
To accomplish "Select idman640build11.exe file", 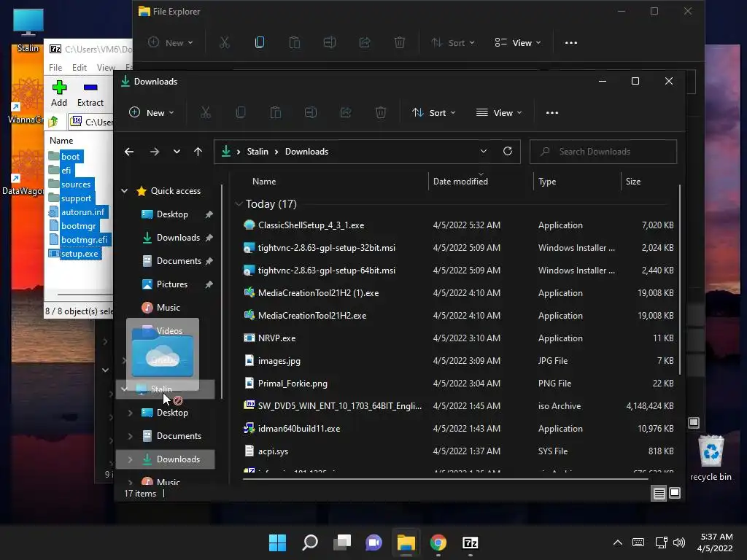I will tap(298, 429).
